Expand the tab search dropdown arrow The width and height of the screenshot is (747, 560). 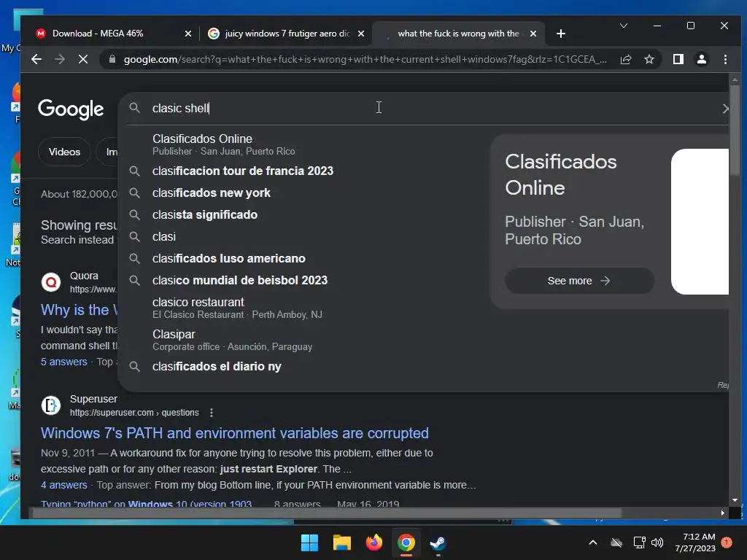[623, 26]
